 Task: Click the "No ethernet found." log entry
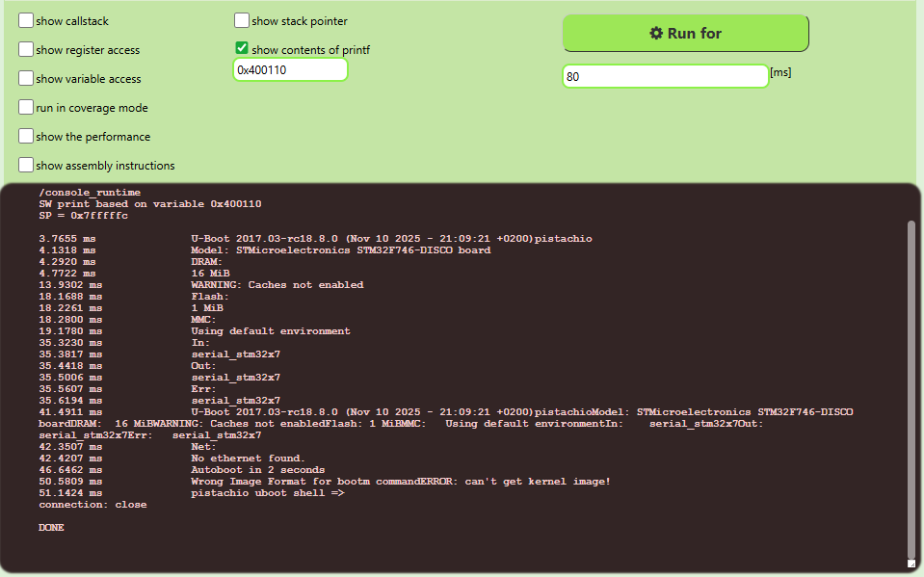(248, 459)
